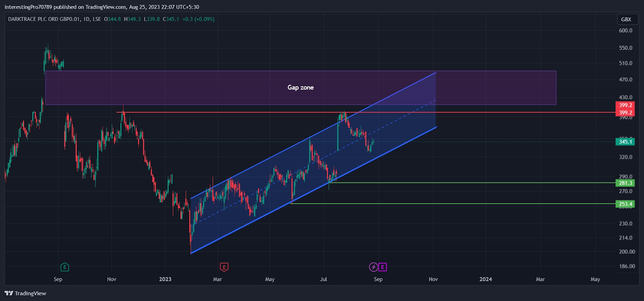
Task: Click the 230.0 price axis label
Action: (x=625, y=224)
